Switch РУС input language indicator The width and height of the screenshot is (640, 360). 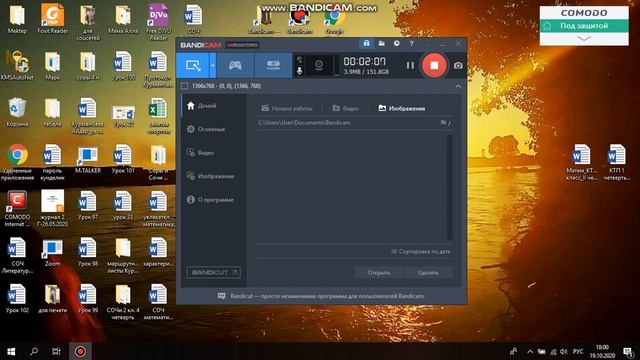pyautogui.click(x=578, y=351)
